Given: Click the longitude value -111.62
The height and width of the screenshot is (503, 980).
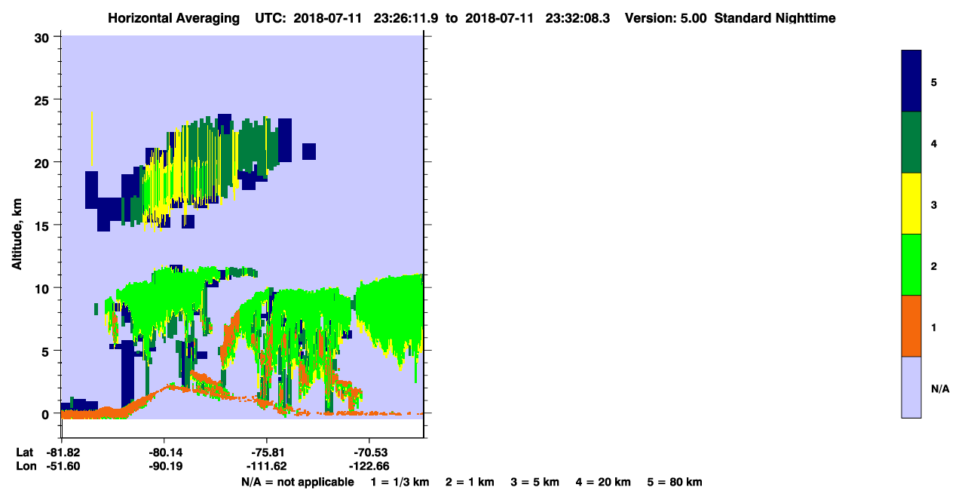Looking at the screenshot, I should point(268,466).
